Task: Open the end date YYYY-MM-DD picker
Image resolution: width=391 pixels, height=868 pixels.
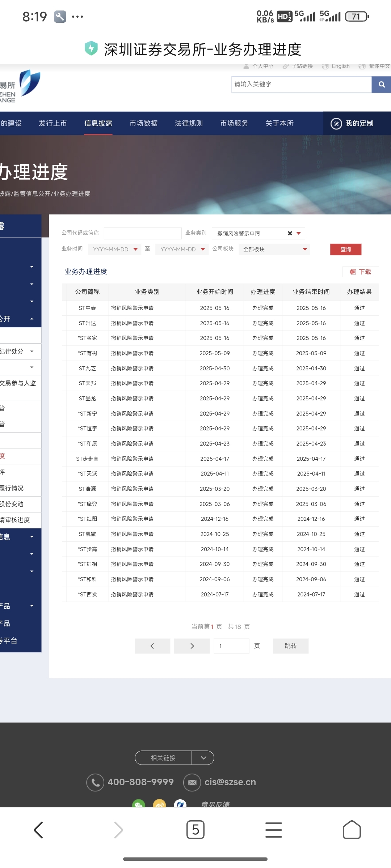Action: (x=182, y=249)
